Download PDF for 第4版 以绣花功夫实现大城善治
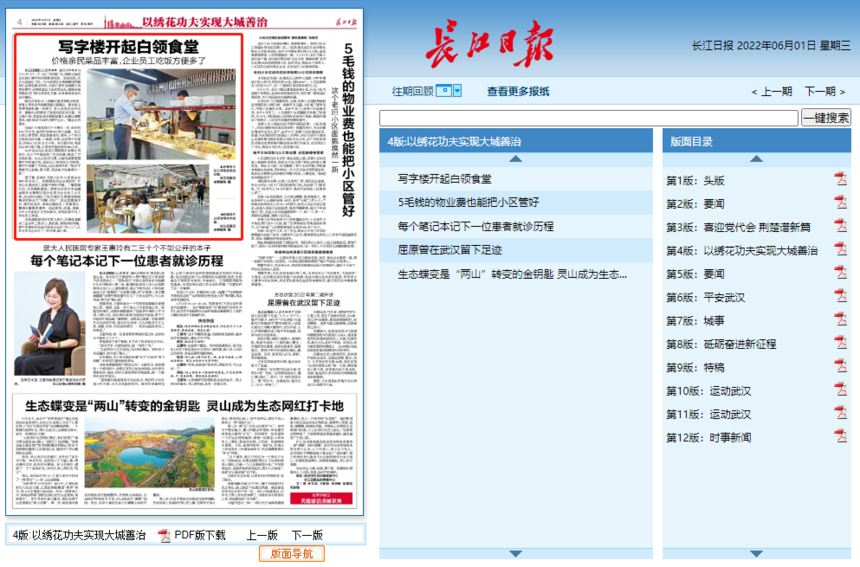 pos(840,250)
